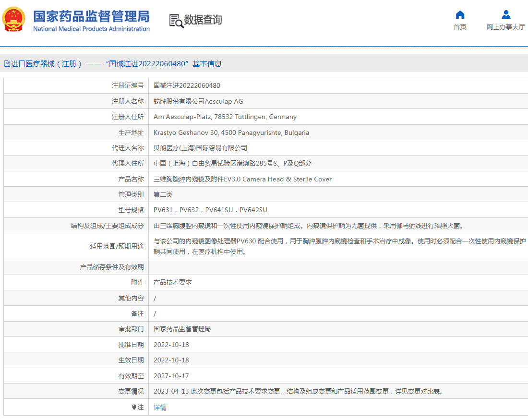Click the document icon before 进口医疗器械
This screenshot has height=420, width=528.
click(x=7, y=63)
